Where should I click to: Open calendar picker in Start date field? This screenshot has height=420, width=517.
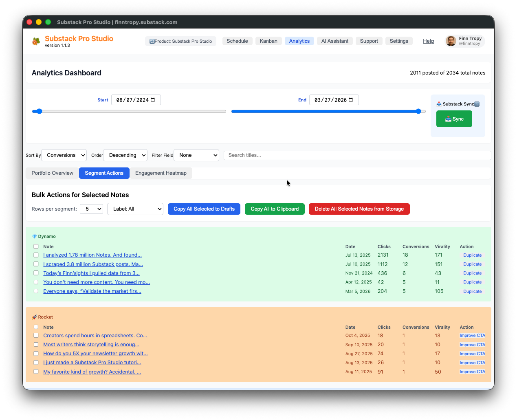pyautogui.click(x=153, y=100)
